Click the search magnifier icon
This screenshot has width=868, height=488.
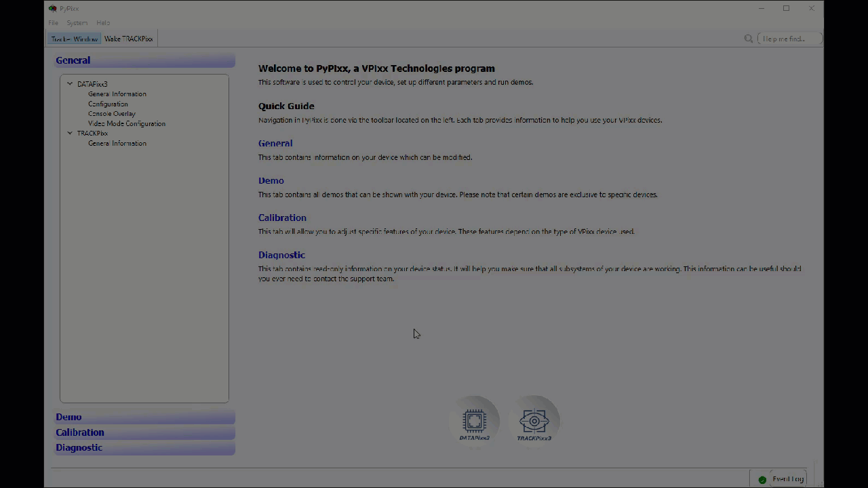pos(749,39)
